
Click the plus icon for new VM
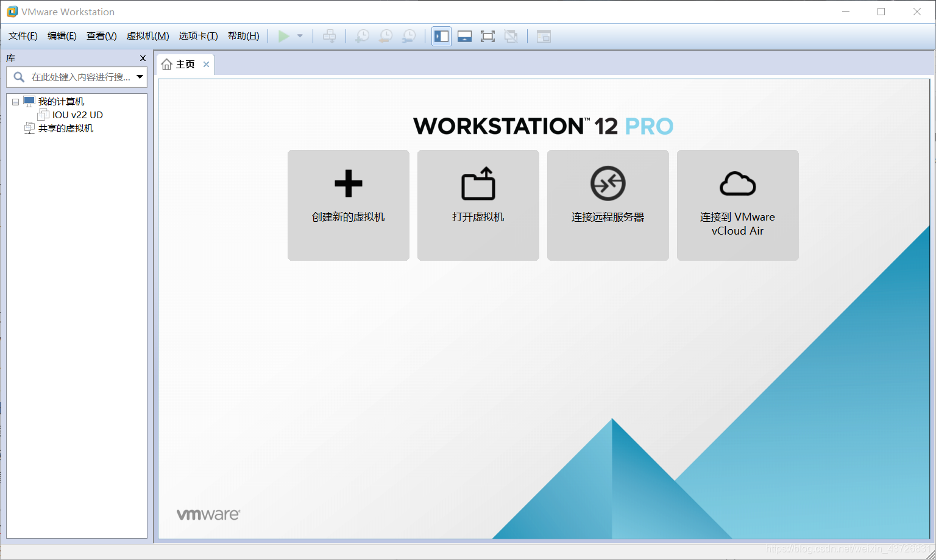(x=349, y=183)
